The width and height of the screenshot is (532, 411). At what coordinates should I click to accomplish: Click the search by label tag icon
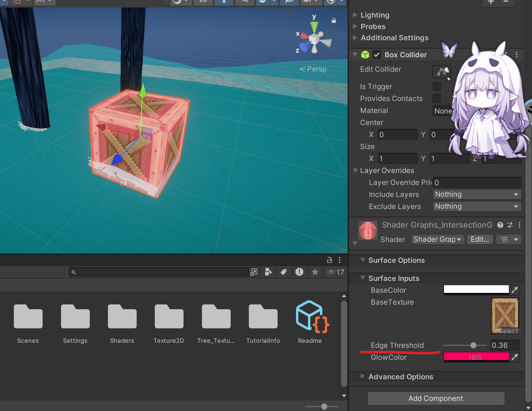(x=284, y=272)
